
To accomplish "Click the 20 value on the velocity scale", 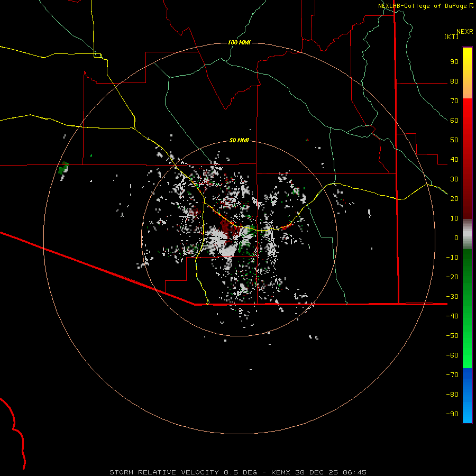I will click(454, 198).
